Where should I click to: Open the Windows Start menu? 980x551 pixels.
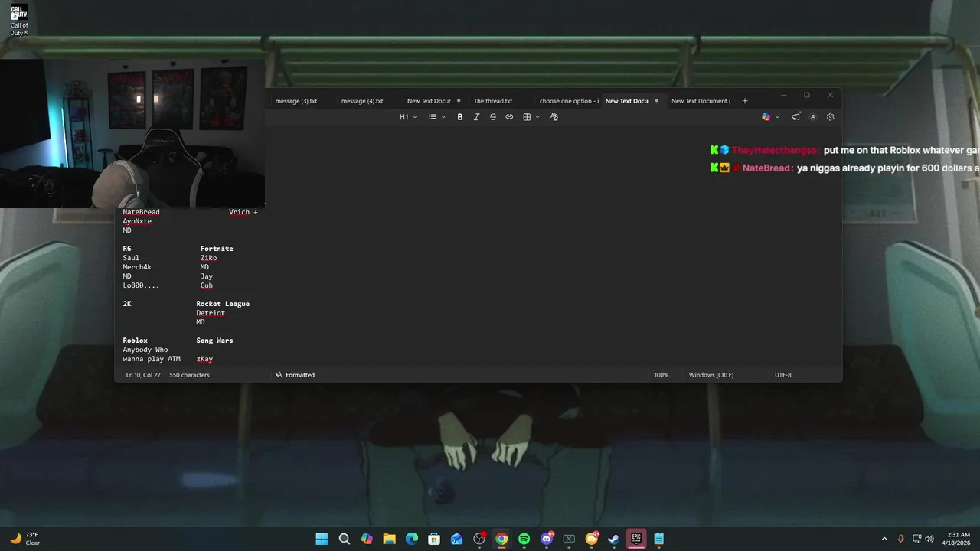(x=322, y=539)
